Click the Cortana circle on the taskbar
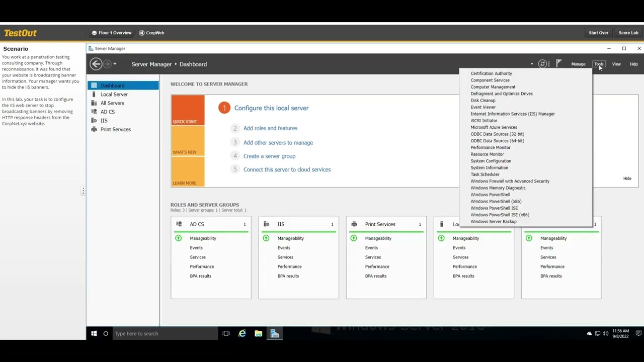644x362 pixels. pyautogui.click(x=106, y=333)
